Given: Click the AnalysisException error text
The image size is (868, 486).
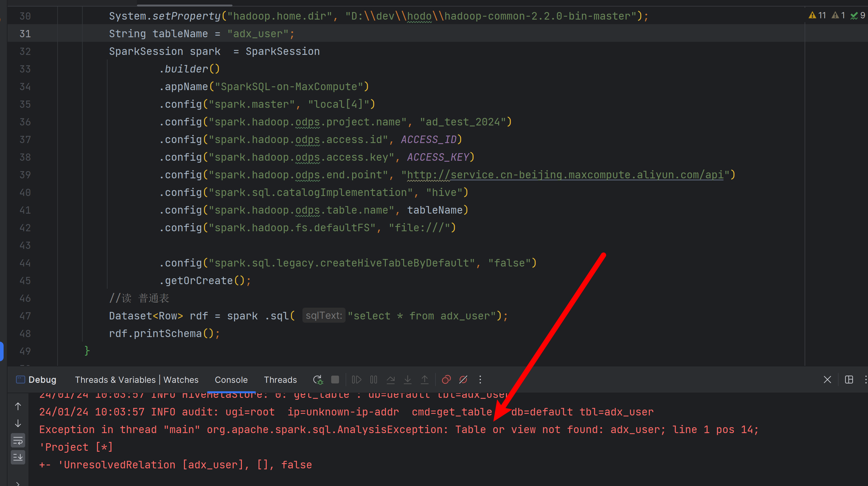Looking at the screenshot, I should click(327, 429).
